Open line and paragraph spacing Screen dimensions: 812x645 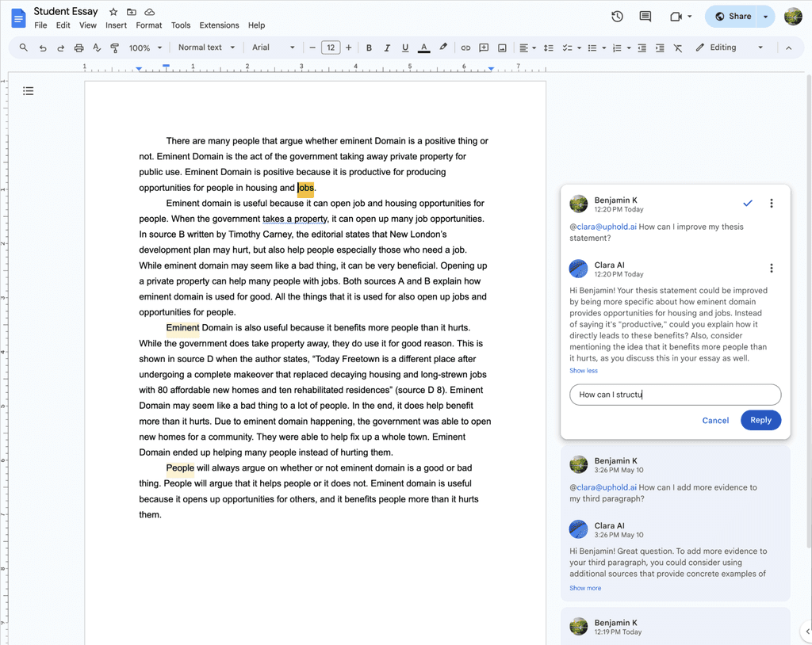[x=549, y=48]
